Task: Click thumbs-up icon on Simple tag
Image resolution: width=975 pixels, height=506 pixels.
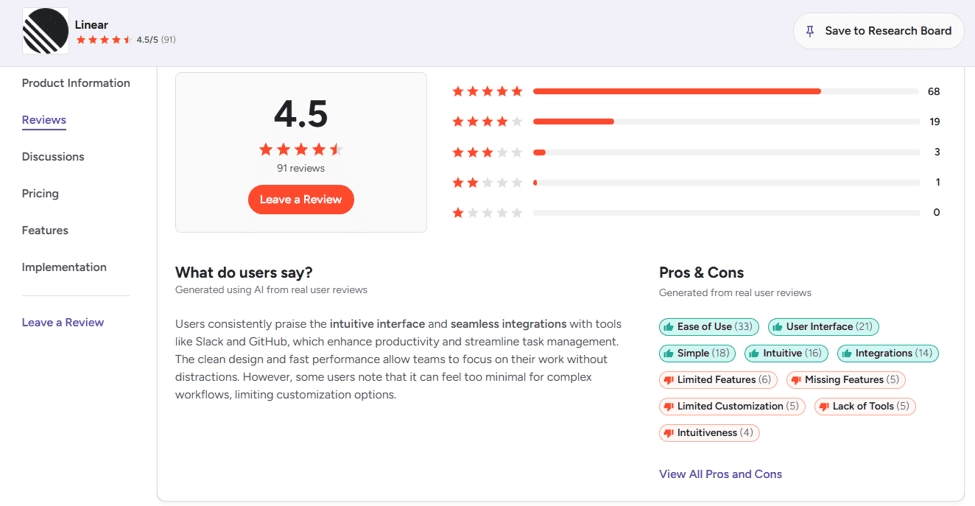Action: pos(668,354)
